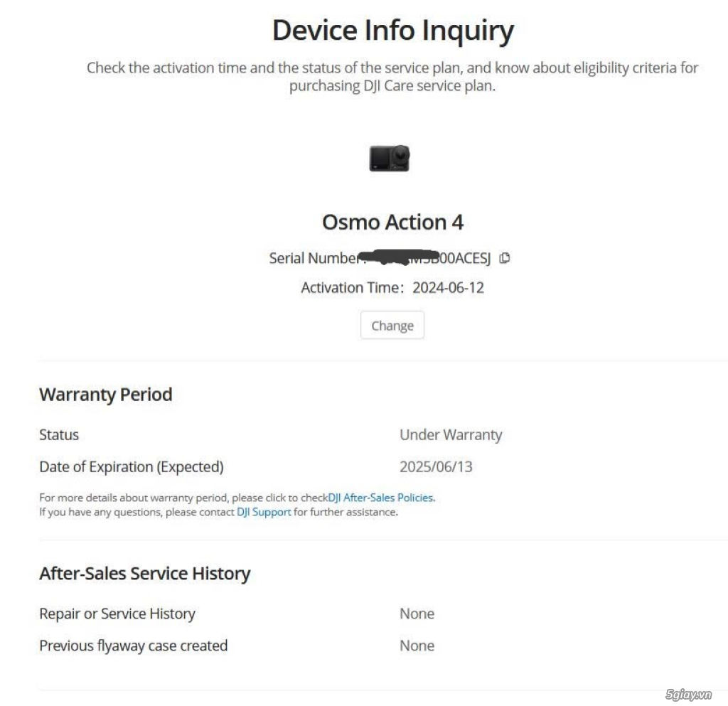Click None beside Repair or Service History
The image size is (728, 706).
(417, 614)
